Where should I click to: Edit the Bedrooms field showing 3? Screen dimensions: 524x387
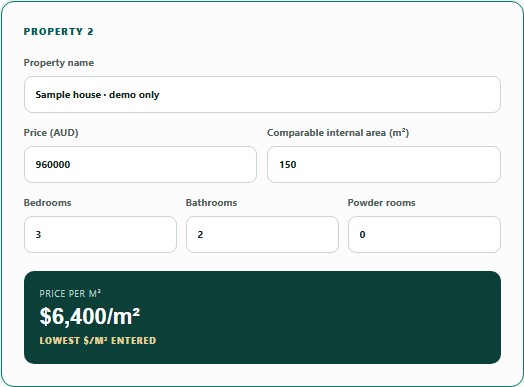coord(100,234)
